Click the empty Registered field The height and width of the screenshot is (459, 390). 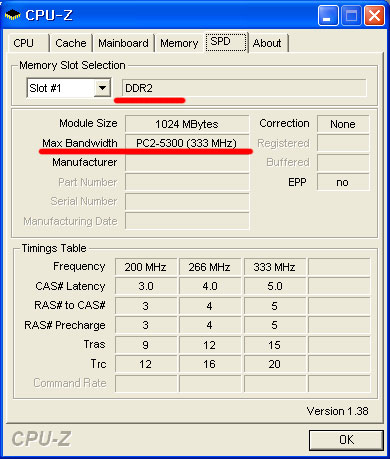coord(343,143)
